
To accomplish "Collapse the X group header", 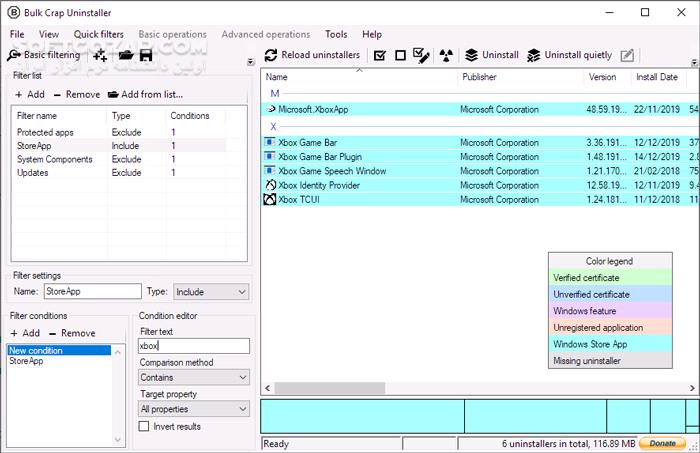I will [273, 126].
